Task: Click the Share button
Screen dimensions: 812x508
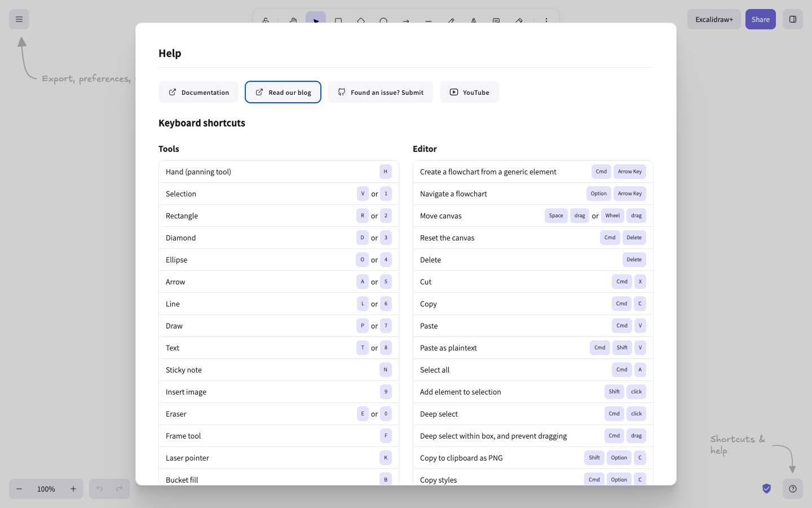Action: (x=761, y=19)
